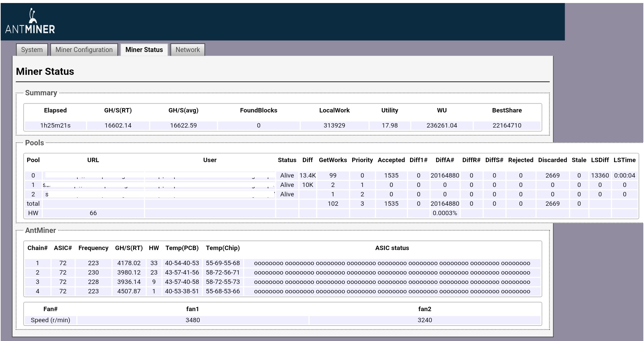The image size is (644, 341).
Task: Click the Temp(Chip) column header
Action: click(x=223, y=248)
